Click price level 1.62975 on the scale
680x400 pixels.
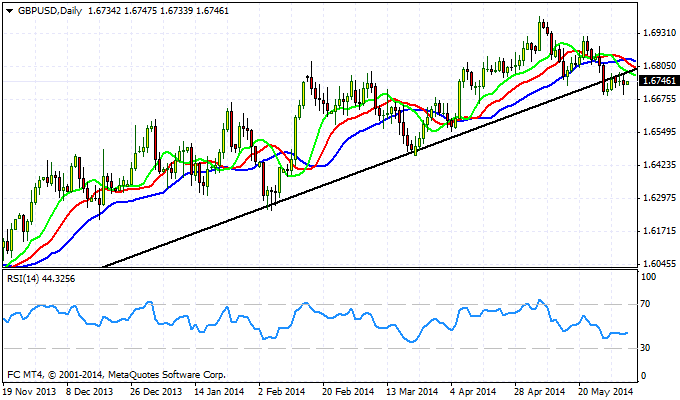659,198
